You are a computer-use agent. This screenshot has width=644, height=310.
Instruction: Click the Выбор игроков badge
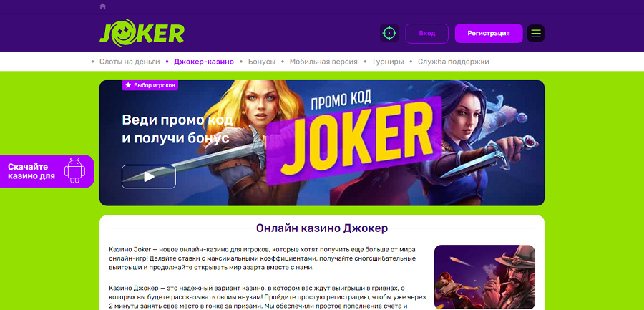[150, 85]
